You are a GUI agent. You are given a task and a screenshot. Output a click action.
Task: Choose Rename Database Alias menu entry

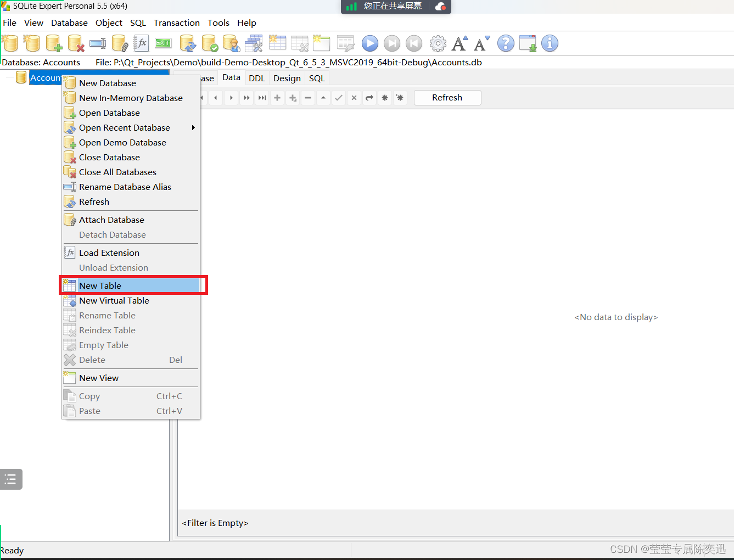pyautogui.click(x=131, y=187)
